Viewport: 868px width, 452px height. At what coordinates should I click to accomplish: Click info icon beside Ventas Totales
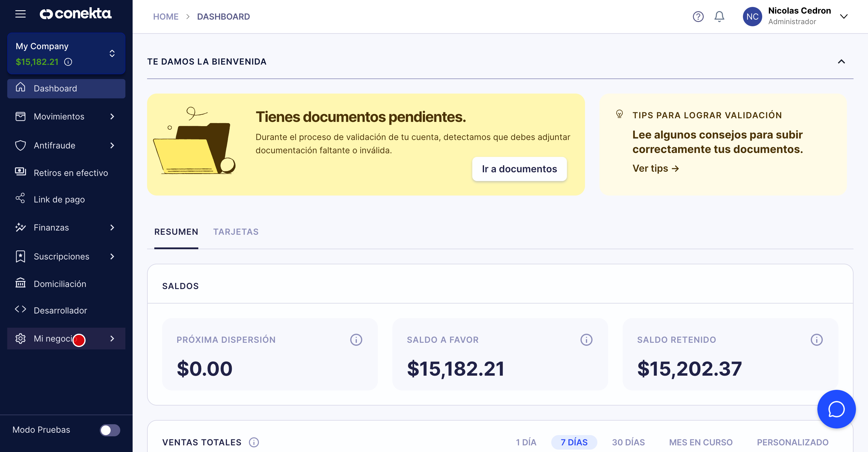254,442
